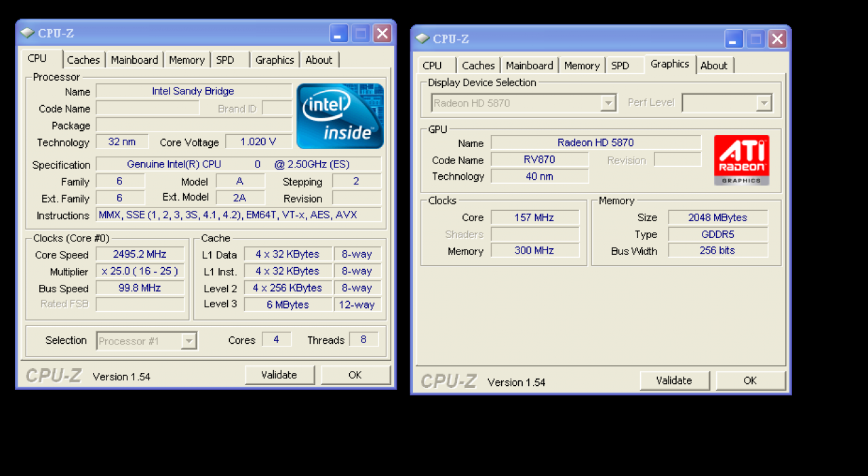Screen dimensions: 868x476
Task: Minimize the right CPU-Z Graphics window
Action: pos(734,39)
